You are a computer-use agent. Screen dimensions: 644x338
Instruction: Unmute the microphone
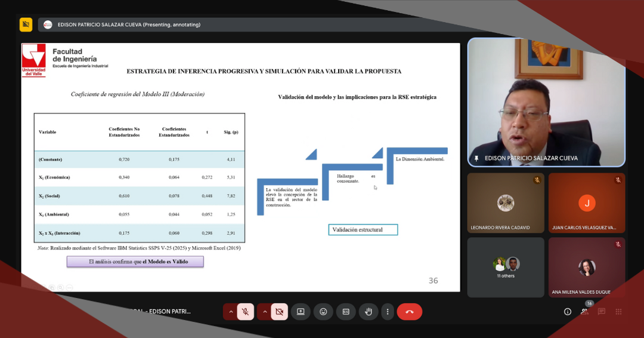[x=244, y=312]
